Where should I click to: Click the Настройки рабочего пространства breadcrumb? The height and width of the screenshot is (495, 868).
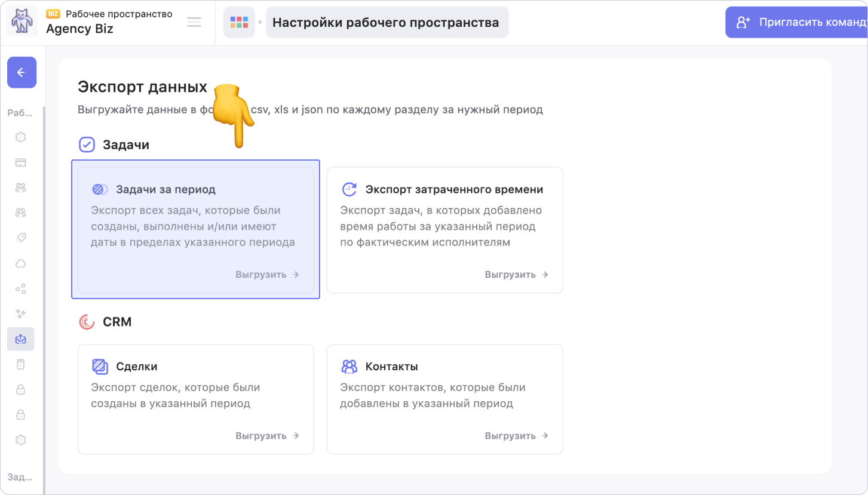coord(387,23)
